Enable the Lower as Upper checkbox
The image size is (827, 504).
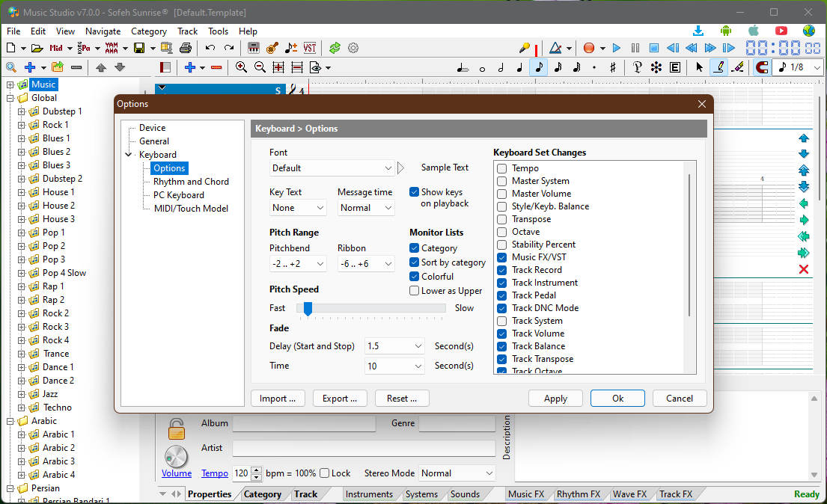coord(415,291)
